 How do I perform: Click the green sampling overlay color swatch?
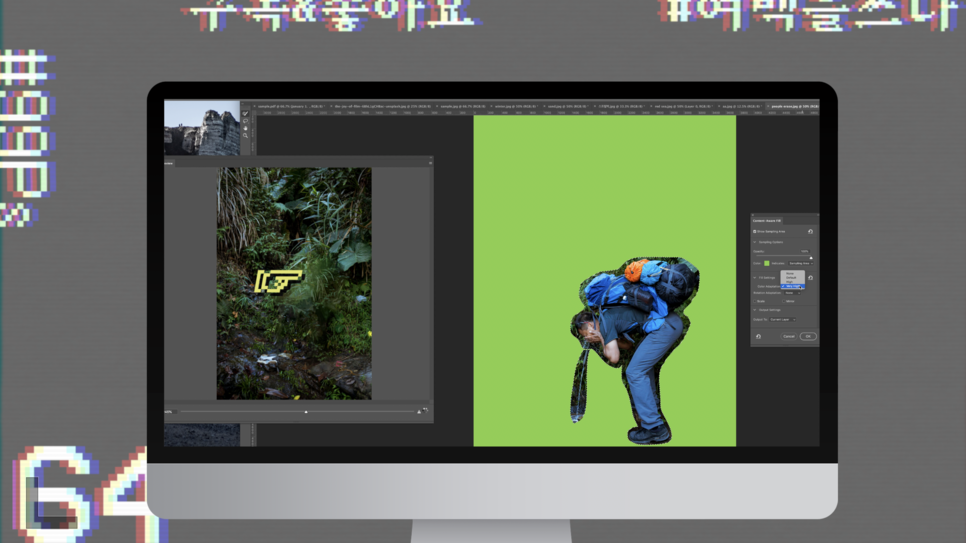(767, 263)
